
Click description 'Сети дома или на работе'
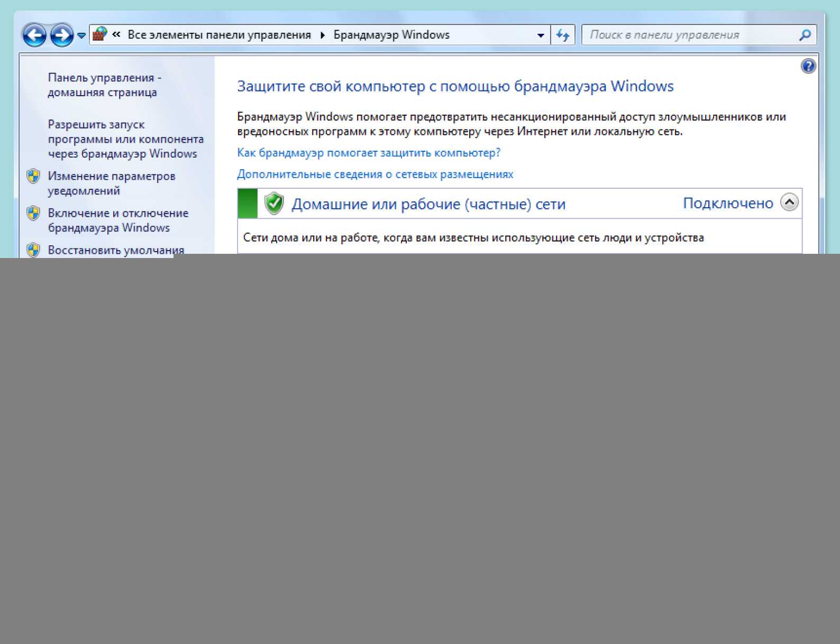(x=473, y=237)
